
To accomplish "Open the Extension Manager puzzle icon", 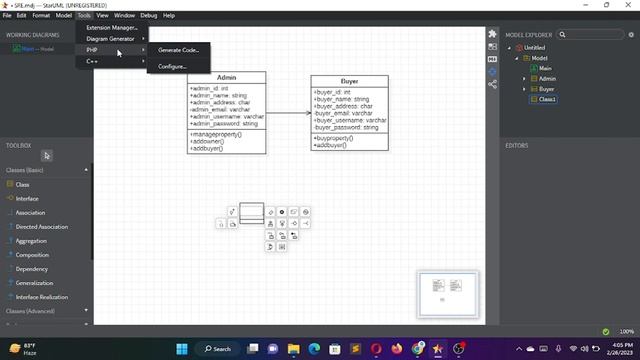I will pyautogui.click(x=492, y=34).
